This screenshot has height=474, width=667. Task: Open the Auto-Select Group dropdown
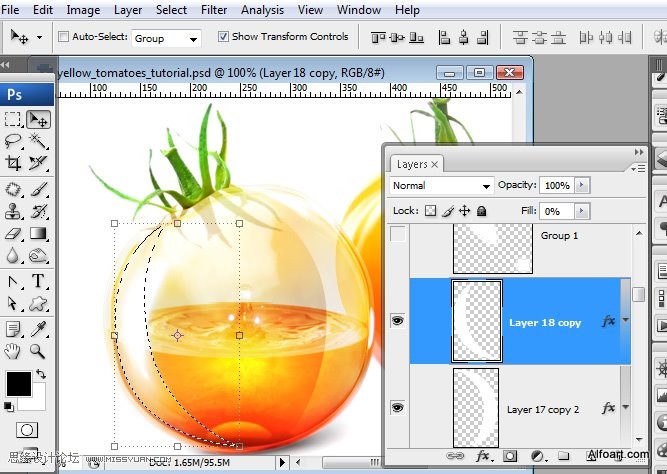[x=166, y=38]
